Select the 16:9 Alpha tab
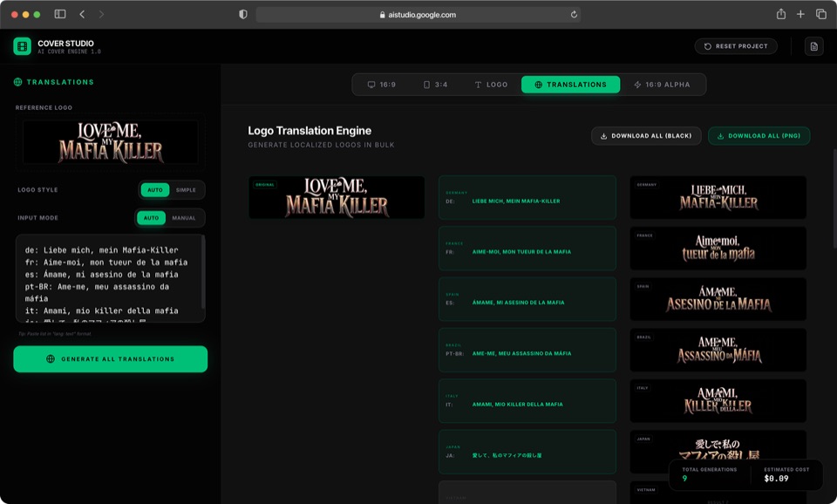 click(662, 85)
